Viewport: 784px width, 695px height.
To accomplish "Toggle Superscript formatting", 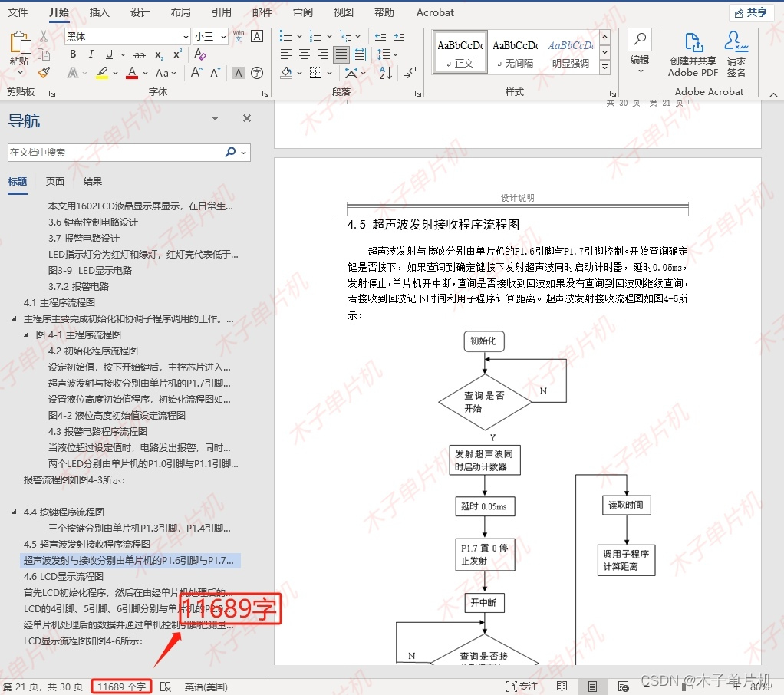I will 177,54.
